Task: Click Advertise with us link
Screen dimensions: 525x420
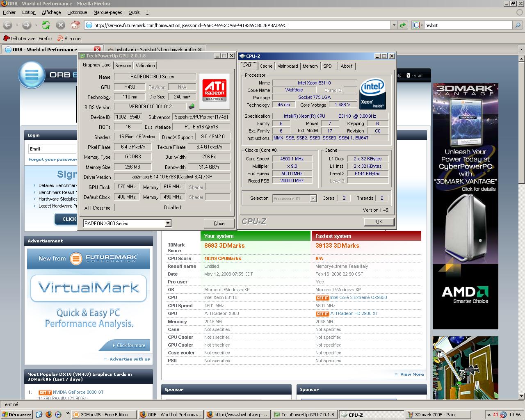Action: pos(130,359)
